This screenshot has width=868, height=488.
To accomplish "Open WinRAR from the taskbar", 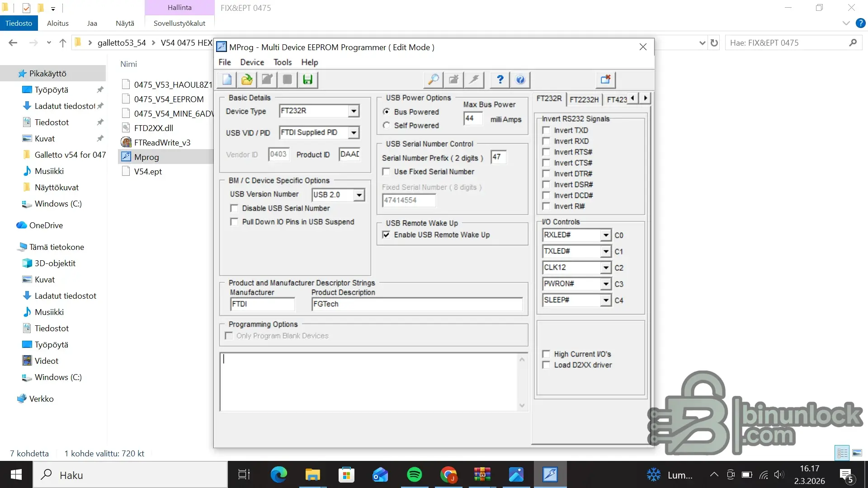I will point(482,475).
